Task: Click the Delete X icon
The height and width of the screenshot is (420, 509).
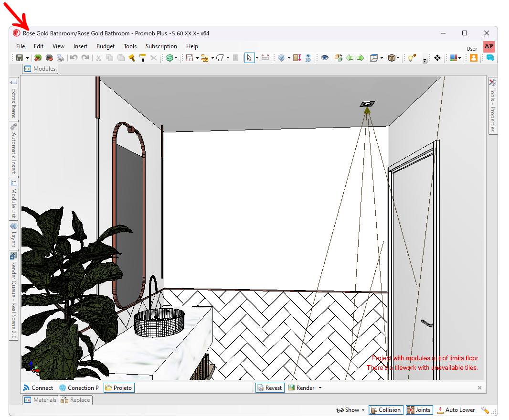Action: click(154, 58)
